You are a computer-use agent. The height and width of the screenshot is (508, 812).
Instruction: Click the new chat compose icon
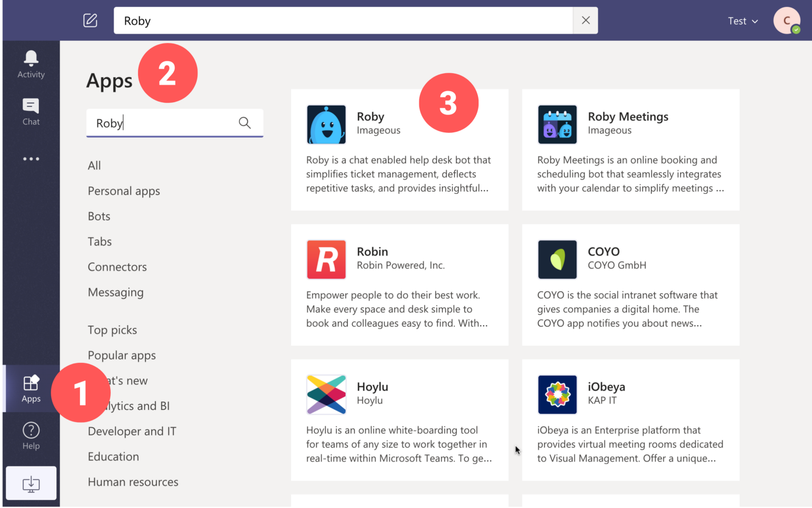pos(90,21)
